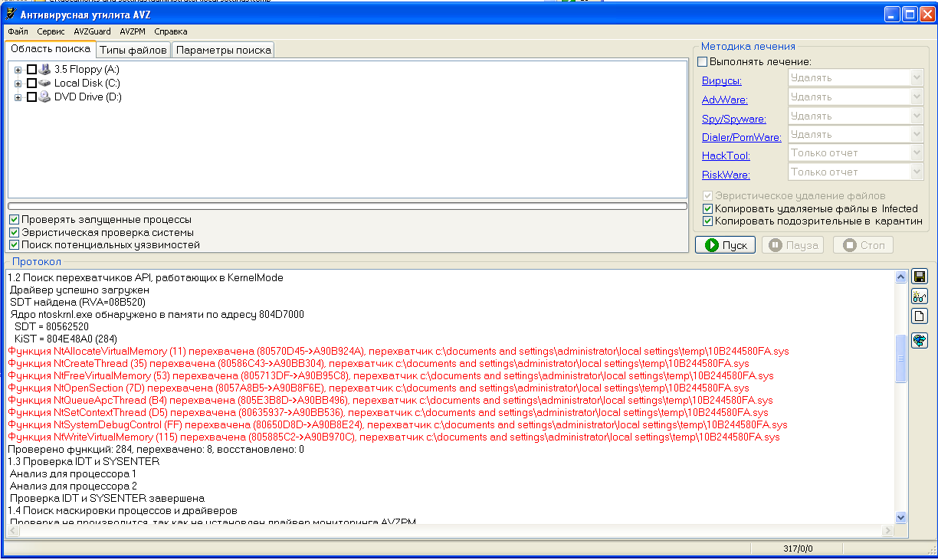Screen dimensions: 938x560
Task: Start the scan with Пуск button
Action: coord(725,245)
